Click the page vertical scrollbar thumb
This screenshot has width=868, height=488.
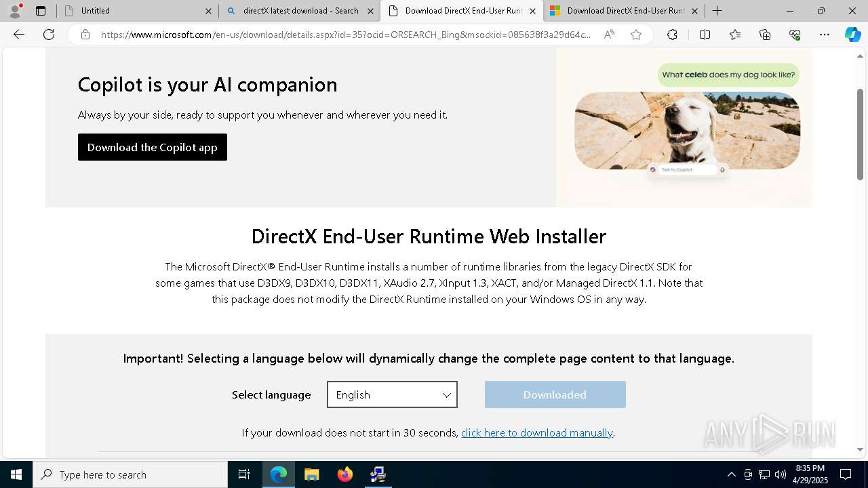point(860,134)
